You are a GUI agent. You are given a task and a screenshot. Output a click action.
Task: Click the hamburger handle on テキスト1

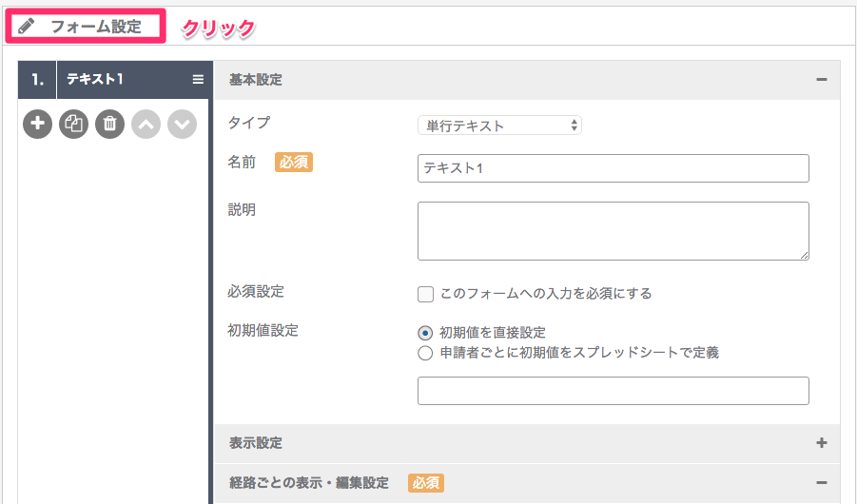[198, 80]
